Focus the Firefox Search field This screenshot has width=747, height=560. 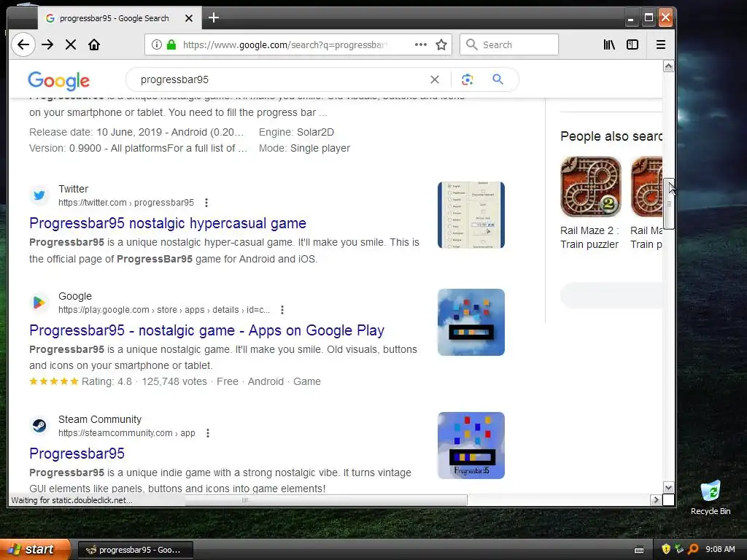coord(508,44)
